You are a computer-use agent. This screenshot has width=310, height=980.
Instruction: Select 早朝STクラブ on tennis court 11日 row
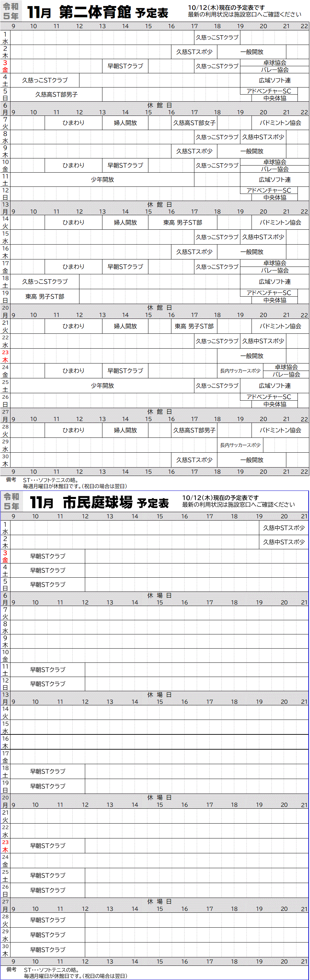[x=48, y=670]
